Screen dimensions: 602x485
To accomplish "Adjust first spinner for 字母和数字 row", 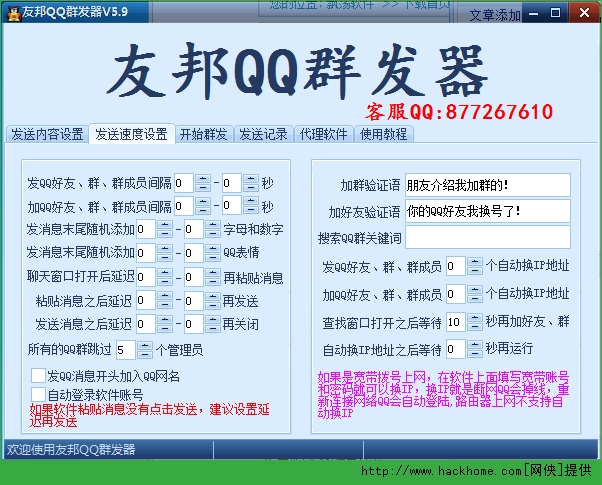I will 165,229.
